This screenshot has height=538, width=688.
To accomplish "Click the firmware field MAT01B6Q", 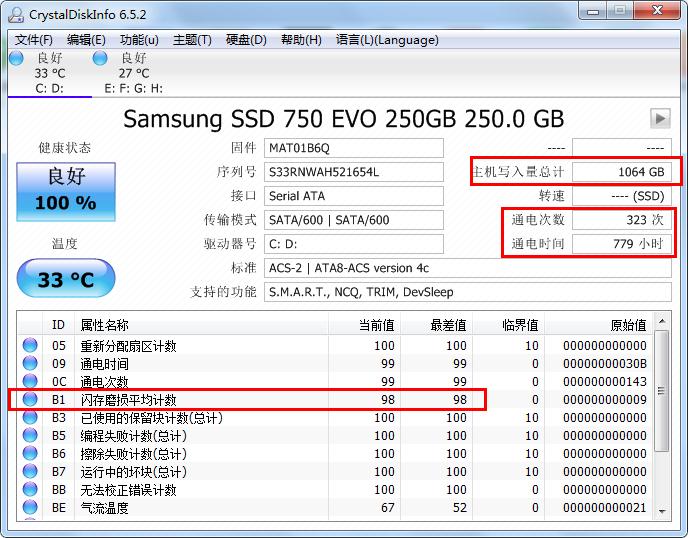I will tap(354, 148).
